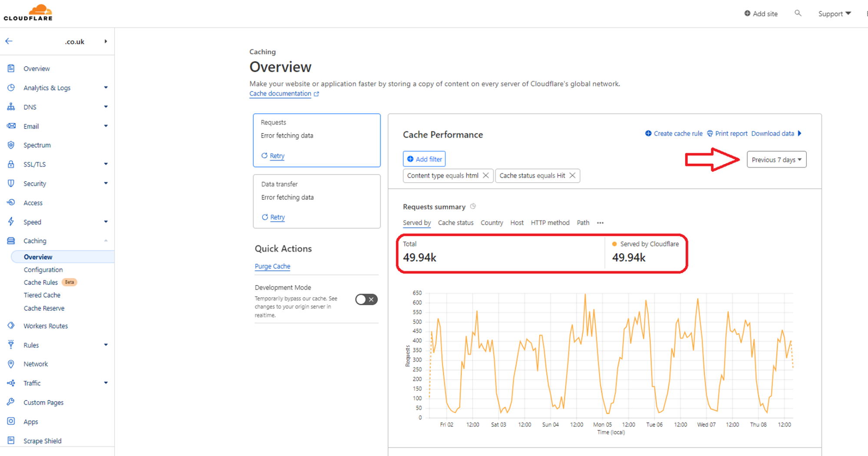868x456 pixels.
Task: Click the Network location pin icon
Action: 11,364
